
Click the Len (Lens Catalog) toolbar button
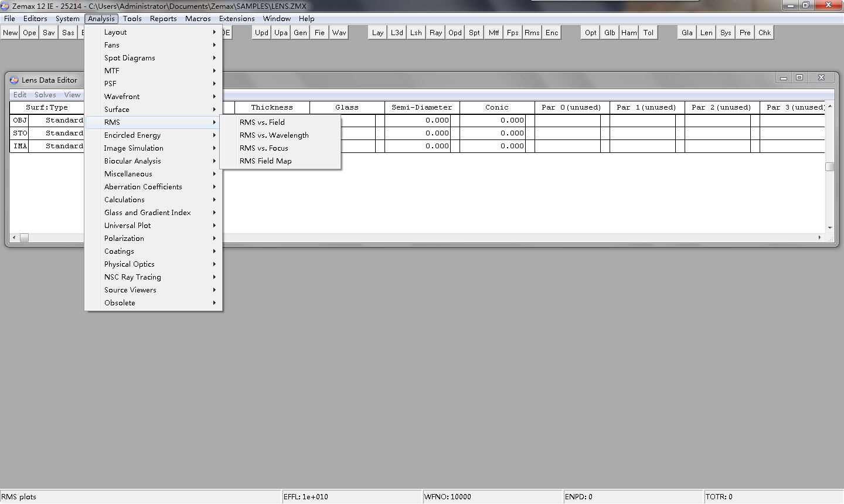[706, 33]
